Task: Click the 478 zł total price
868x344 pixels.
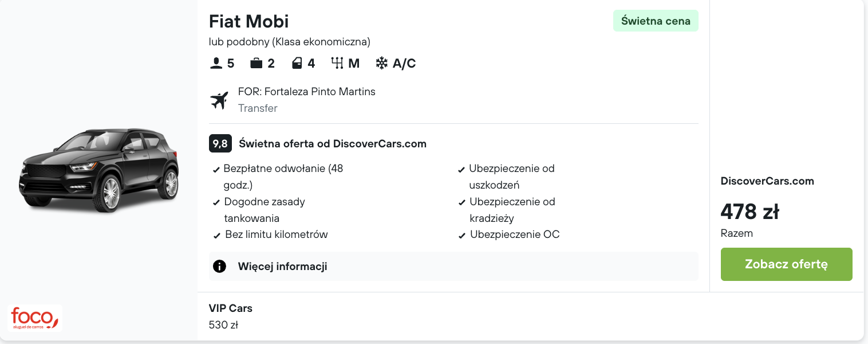Action: tap(749, 212)
